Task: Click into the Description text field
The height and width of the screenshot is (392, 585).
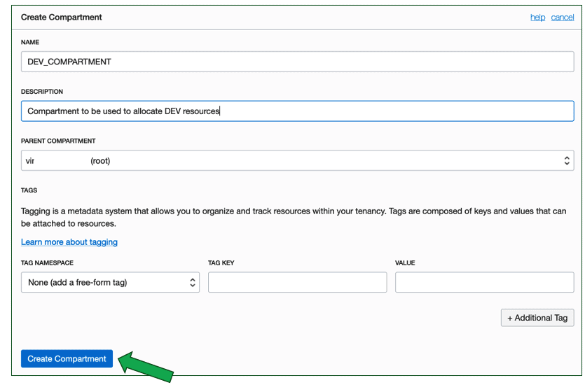Action: point(297,111)
